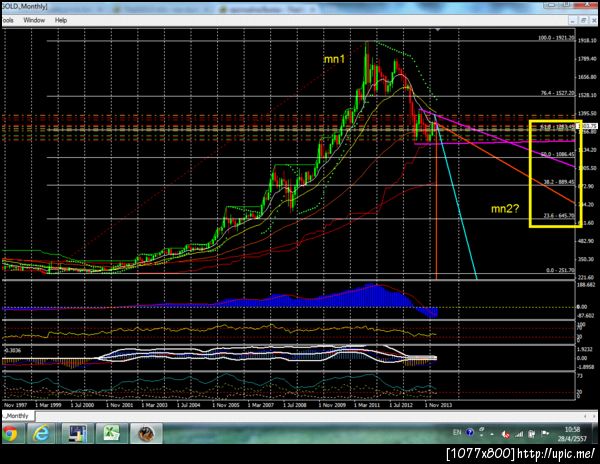Click the chart shift triangle marker

click(438, 29)
